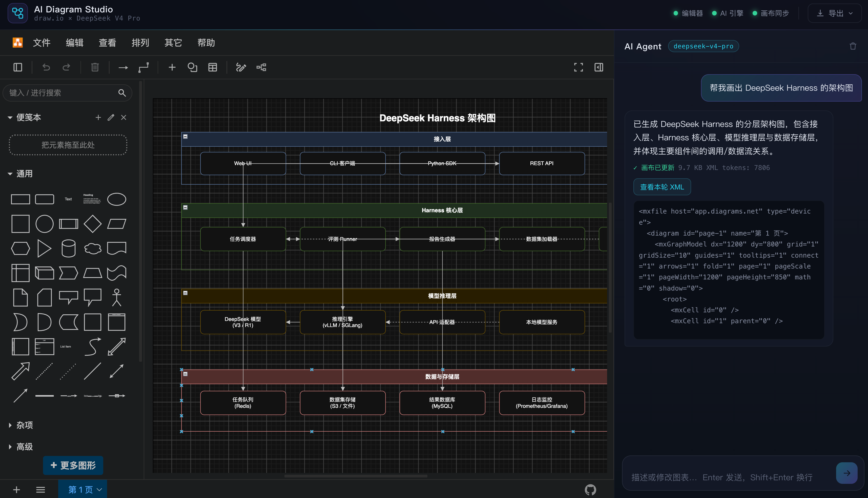Select the freehand drawing tool
This screenshot has width=868, height=498.
click(241, 67)
